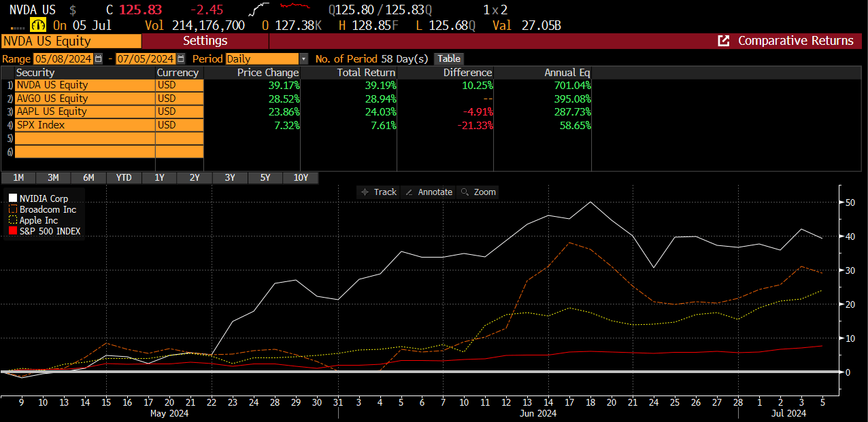Click AAPL difference value -4.91%

click(477, 111)
